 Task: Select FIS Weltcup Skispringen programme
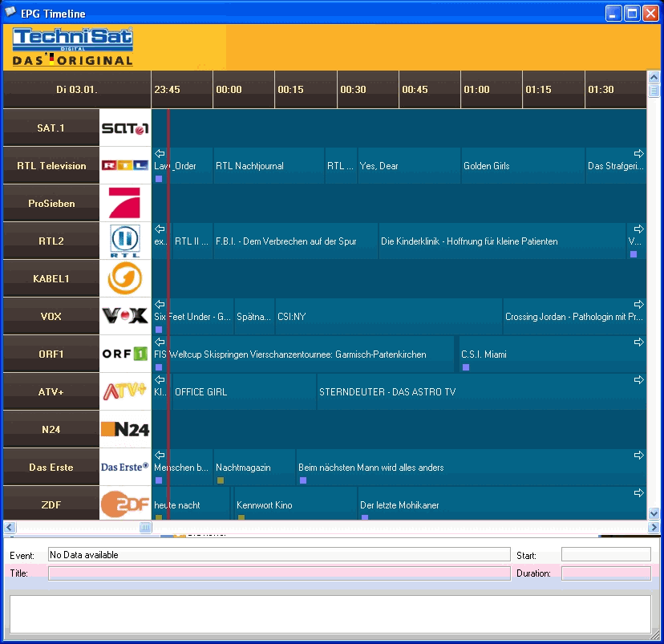(303, 354)
